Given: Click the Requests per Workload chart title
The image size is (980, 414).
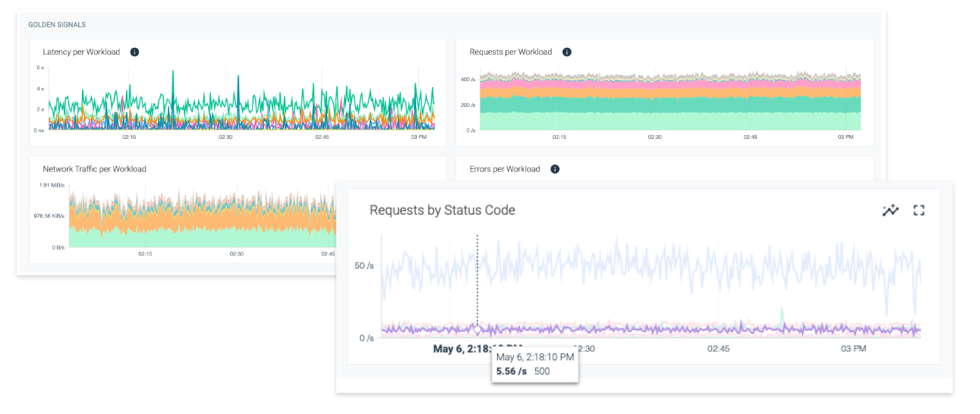Looking at the screenshot, I should click(511, 52).
